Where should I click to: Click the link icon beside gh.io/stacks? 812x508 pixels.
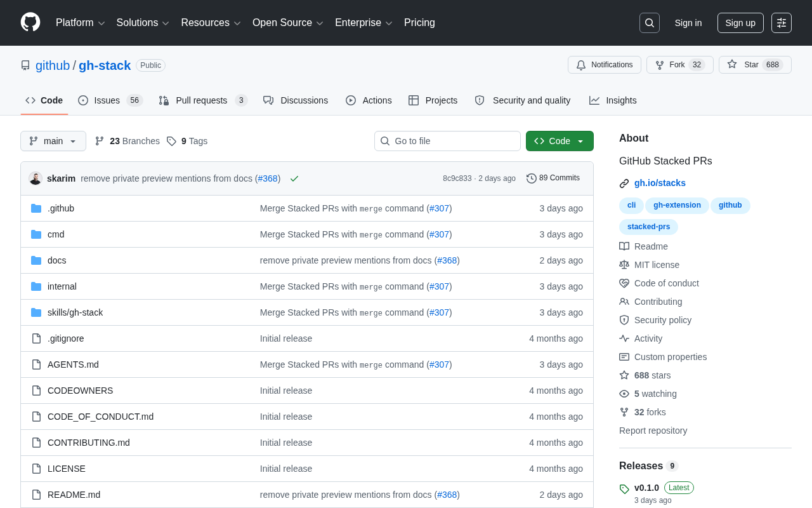tap(624, 184)
